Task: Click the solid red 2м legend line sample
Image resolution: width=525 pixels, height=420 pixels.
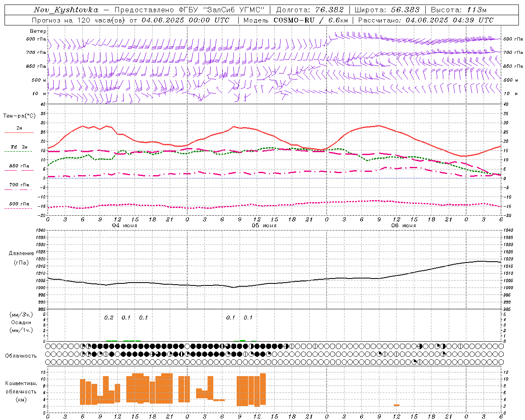Action: (19, 132)
